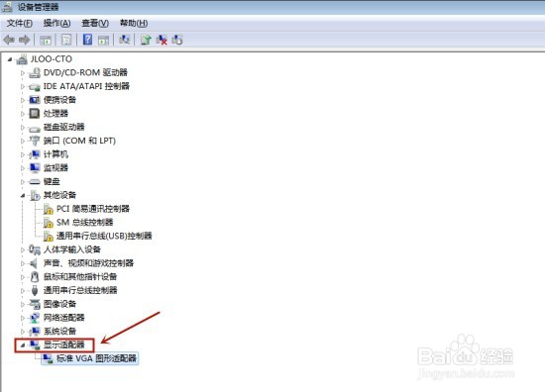
Task: Click the 处理器 chip icon
Action: pos(35,113)
